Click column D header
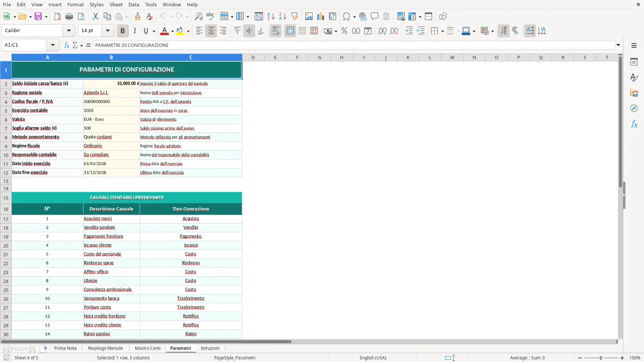The image size is (644, 362). click(253, 57)
